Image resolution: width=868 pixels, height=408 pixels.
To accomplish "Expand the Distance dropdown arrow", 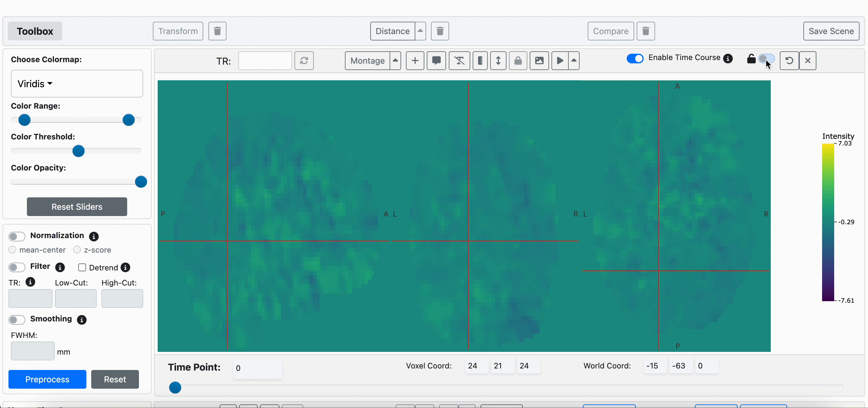I will pos(420,31).
